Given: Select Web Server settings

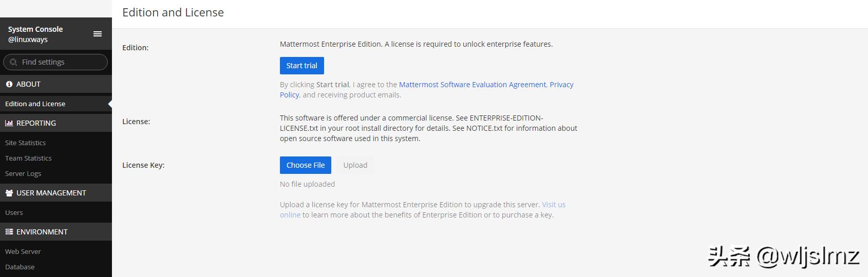Looking at the screenshot, I should tap(23, 251).
